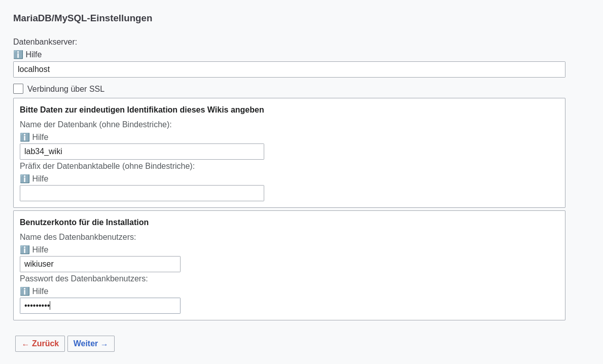Image resolution: width=603 pixels, height=364 pixels.
Task: Continue with the Weiter button
Action: 91,344
